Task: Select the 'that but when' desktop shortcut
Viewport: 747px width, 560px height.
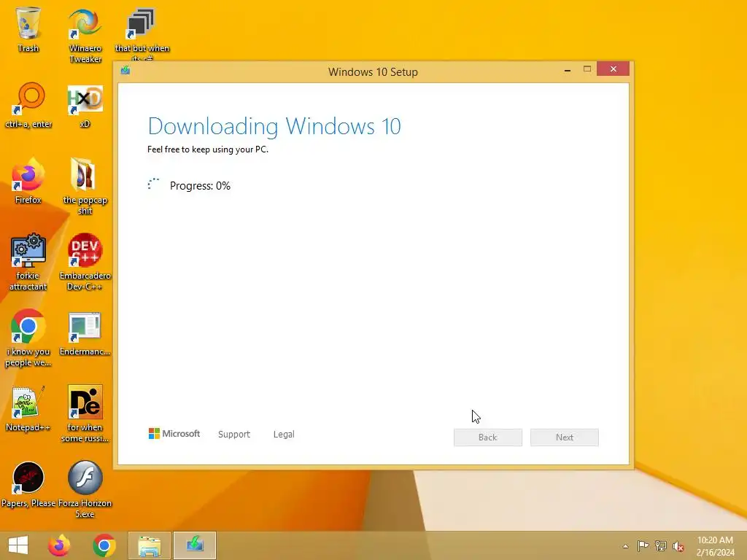Action: coord(142,34)
